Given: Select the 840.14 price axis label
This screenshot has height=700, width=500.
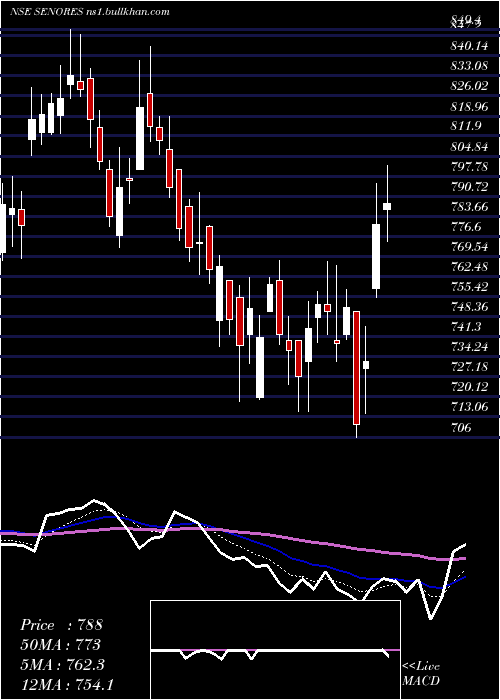Looking at the screenshot, I should pyautogui.click(x=467, y=45).
